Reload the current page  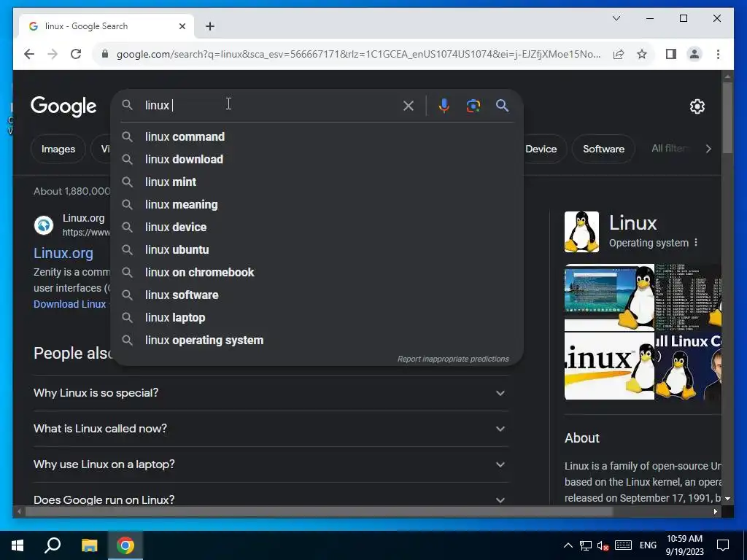[76, 54]
